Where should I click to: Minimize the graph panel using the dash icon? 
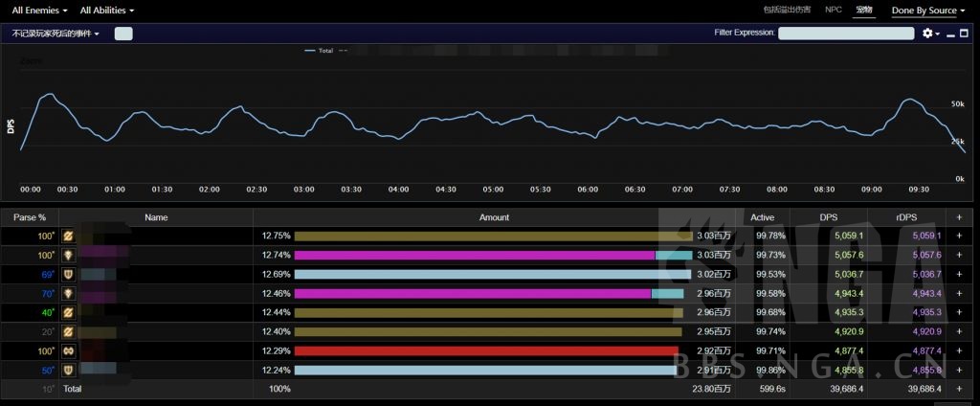click(950, 34)
